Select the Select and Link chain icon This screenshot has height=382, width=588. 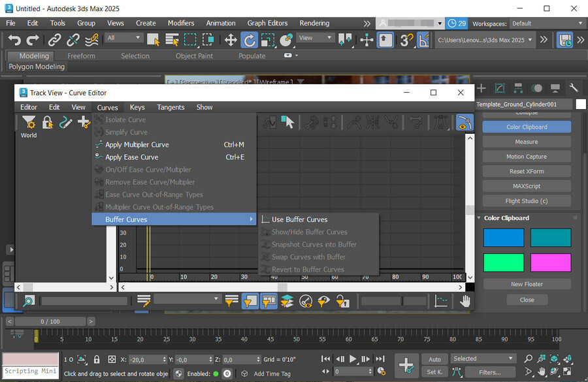tap(54, 40)
